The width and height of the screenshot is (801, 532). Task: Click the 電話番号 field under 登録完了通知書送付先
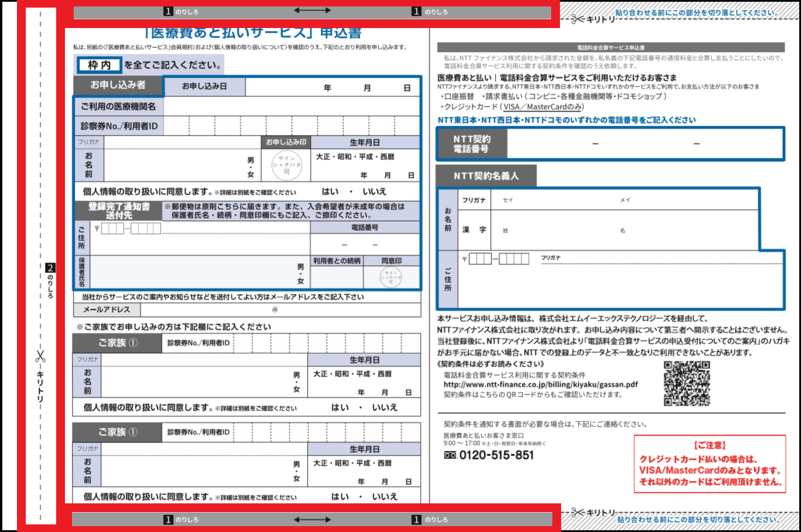(x=365, y=244)
